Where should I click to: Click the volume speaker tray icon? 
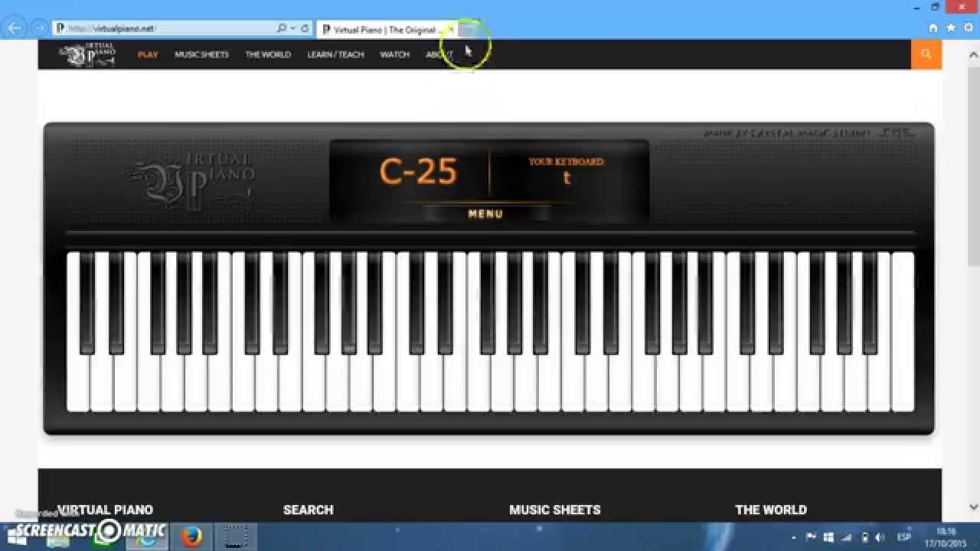(880, 537)
